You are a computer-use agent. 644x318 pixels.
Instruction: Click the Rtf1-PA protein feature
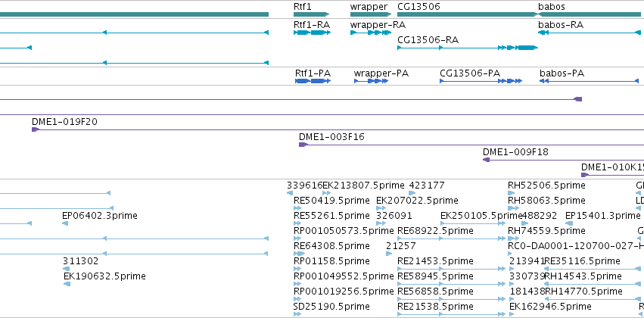click(313, 81)
